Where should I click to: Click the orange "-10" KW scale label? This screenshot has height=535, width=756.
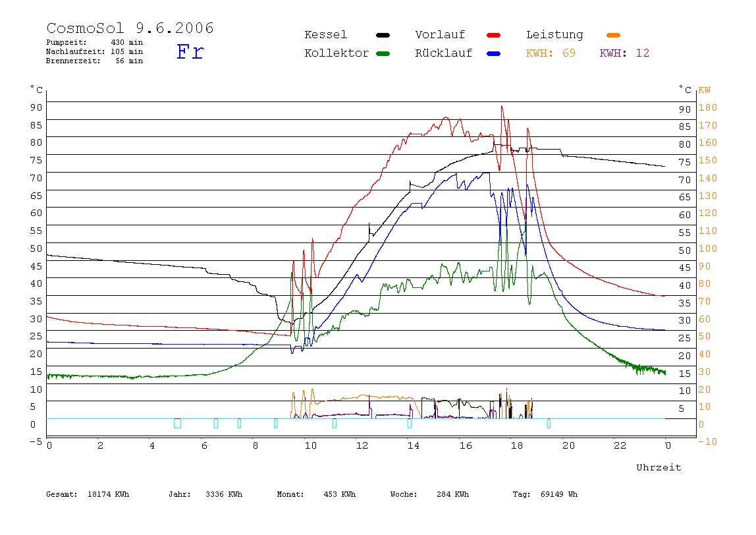707,442
